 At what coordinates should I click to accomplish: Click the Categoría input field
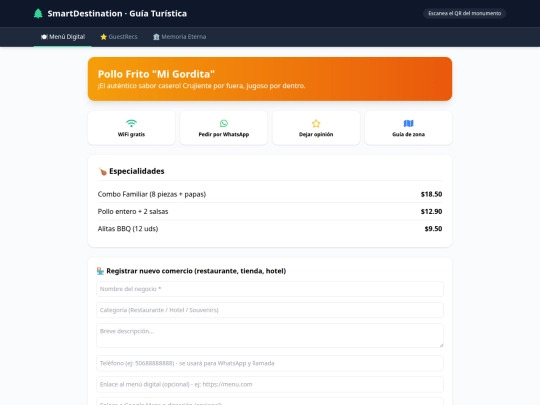[x=270, y=310]
